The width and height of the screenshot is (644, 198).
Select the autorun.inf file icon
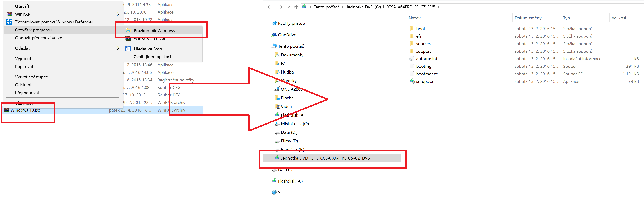(x=412, y=59)
